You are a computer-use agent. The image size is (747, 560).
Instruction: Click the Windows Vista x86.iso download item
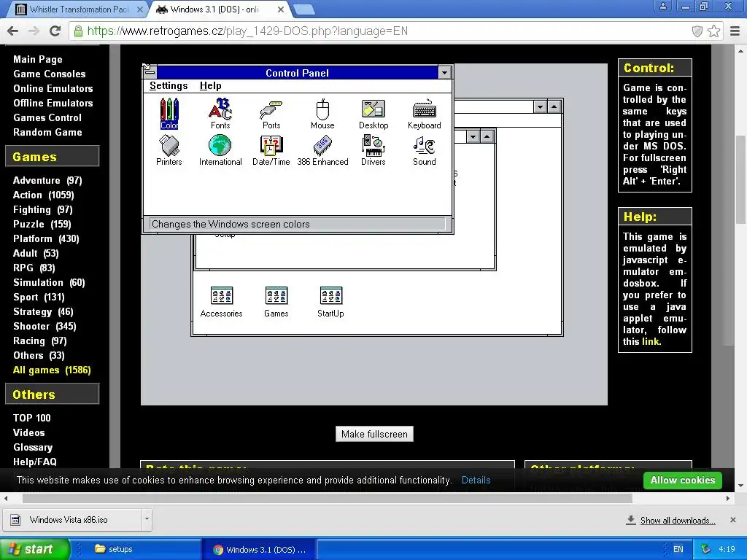coord(71,519)
